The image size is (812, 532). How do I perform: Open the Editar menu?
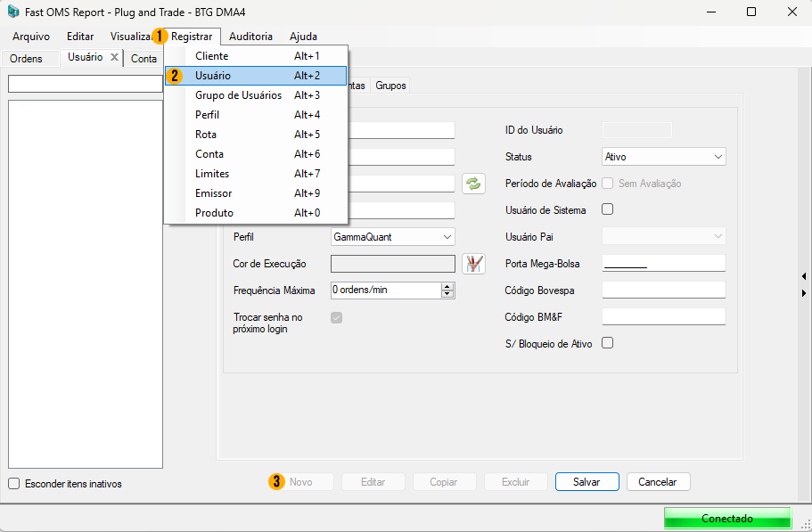[x=80, y=37]
